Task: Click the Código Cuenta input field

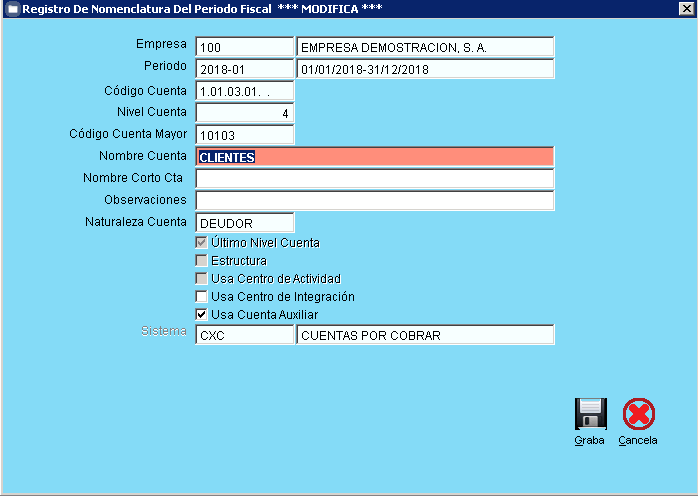Action: tap(244, 91)
